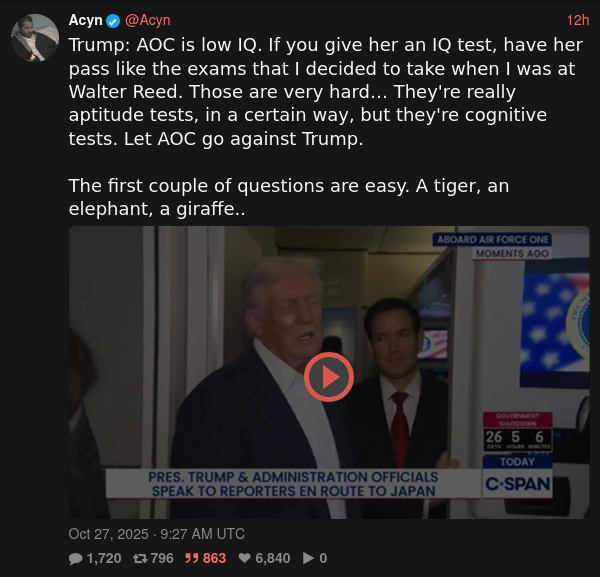The image size is (600, 577).
Task: Click the C-SPAN logo in video
Action: (x=517, y=484)
